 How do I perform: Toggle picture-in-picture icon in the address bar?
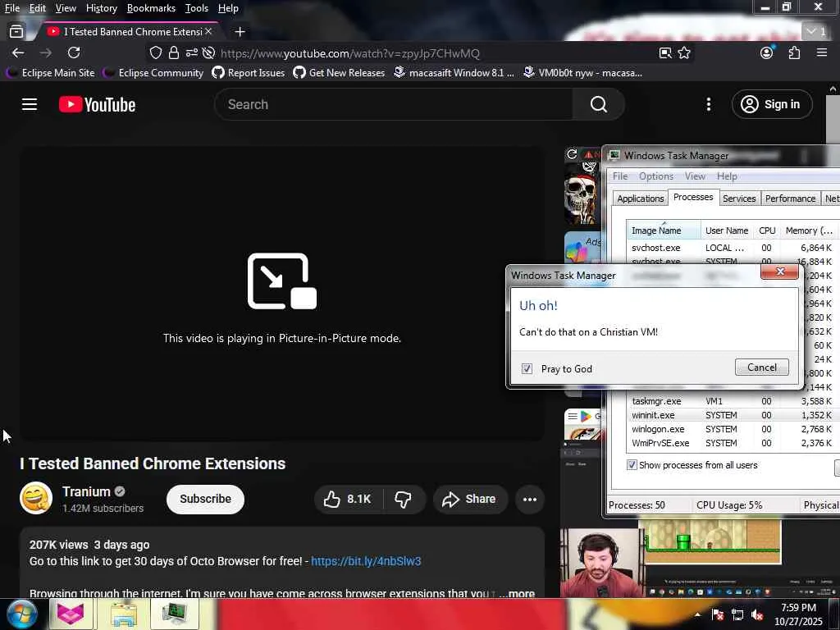(x=665, y=52)
